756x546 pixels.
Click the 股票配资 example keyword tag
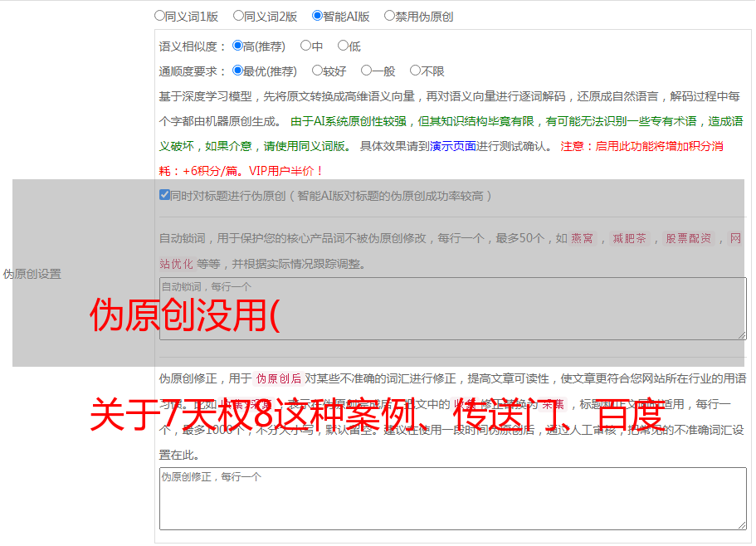[689, 238]
